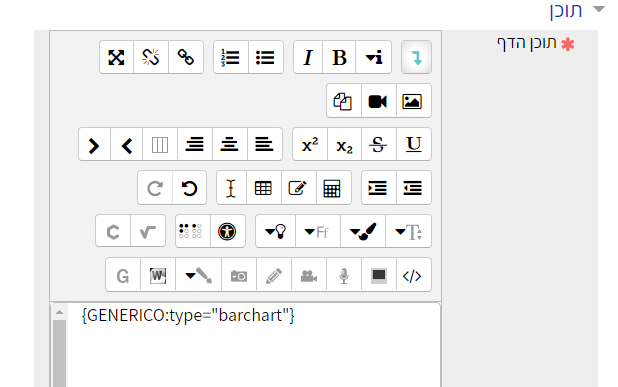This screenshot has height=387, width=618.
Task: Open the table insertion tool
Action: [264, 188]
